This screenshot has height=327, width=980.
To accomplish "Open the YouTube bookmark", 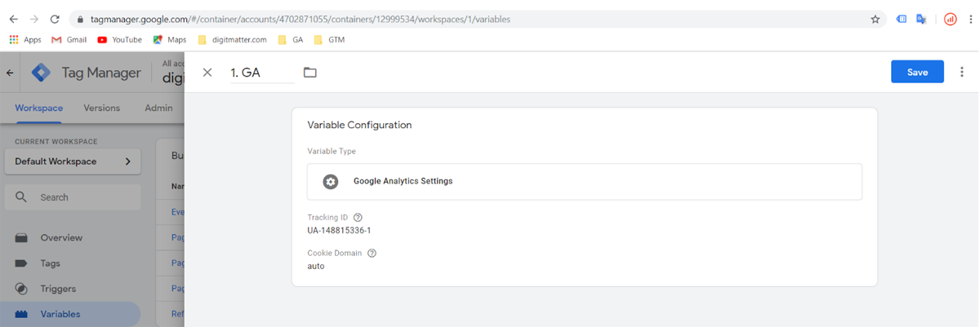I will pyautogui.click(x=119, y=39).
